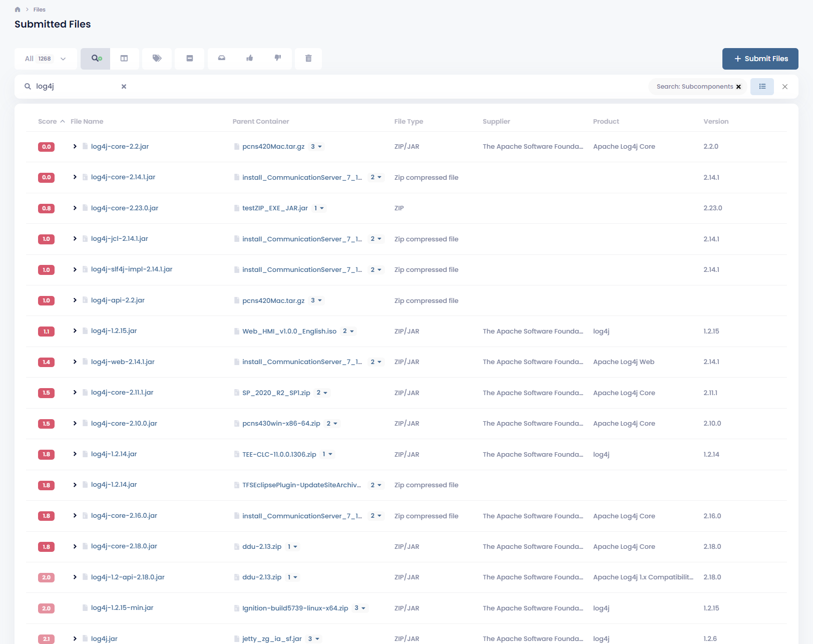Screen dimensions: 813x644
Task: Click file icon beside log4j-1.2.15-min.jar
Action: (x=85, y=608)
